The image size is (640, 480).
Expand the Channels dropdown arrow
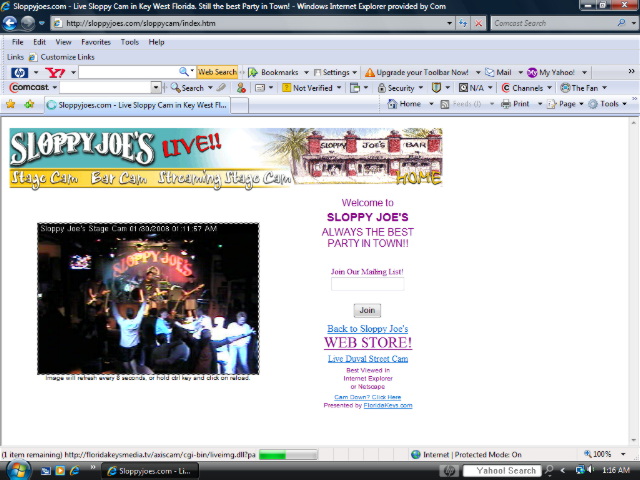549,88
